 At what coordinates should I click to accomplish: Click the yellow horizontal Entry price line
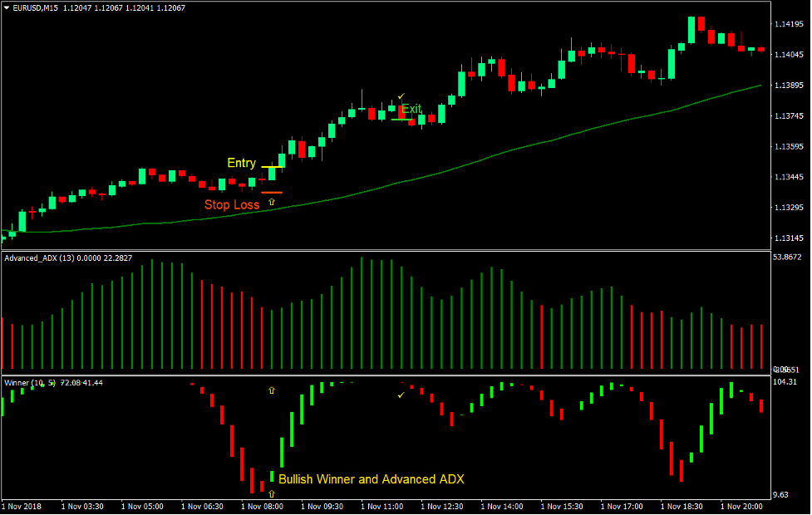point(272,168)
